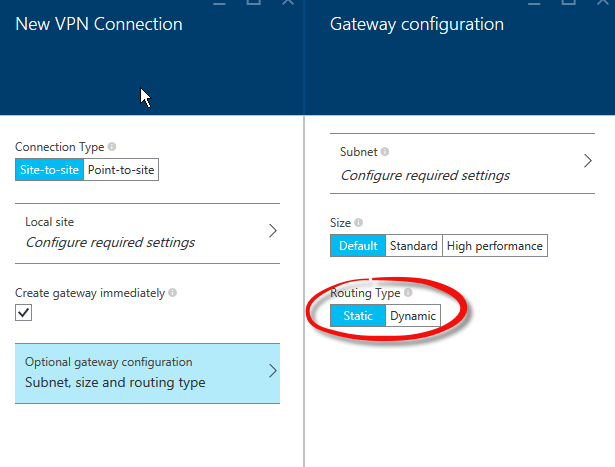Open Optional gateway configuration chevron
This screenshot has width=615, height=467.
point(273,371)
